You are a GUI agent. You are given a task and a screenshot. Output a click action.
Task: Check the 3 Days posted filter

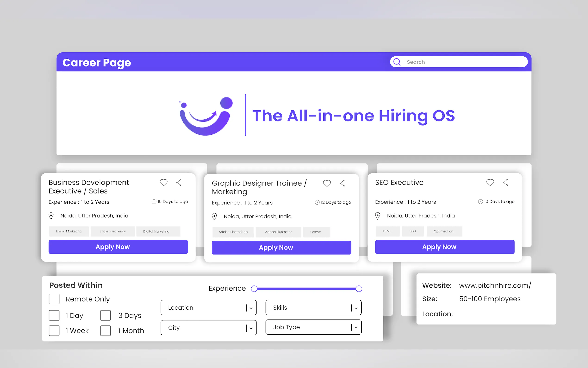[x=106, y=315]
